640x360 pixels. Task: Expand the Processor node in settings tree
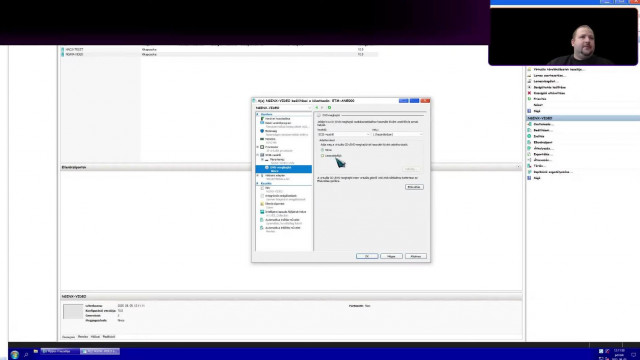(258, 147)
